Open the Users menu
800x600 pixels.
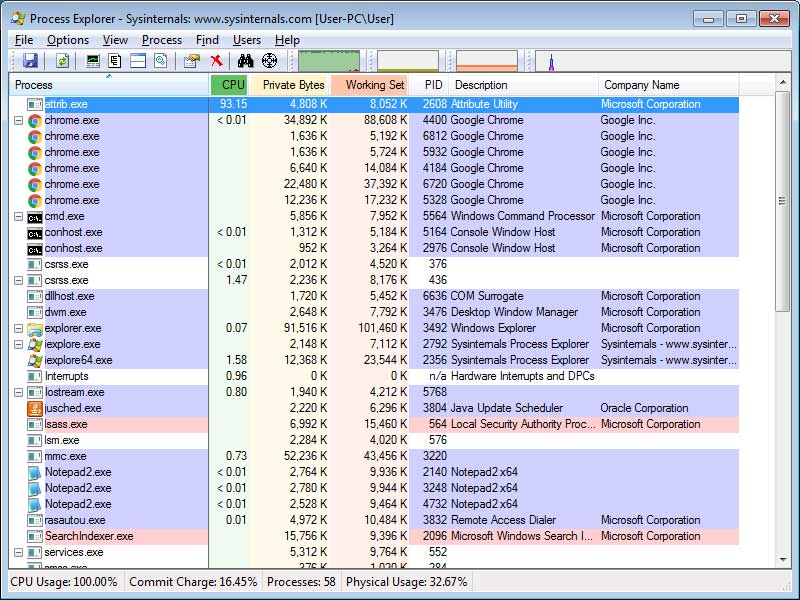(x=247, y=40)
